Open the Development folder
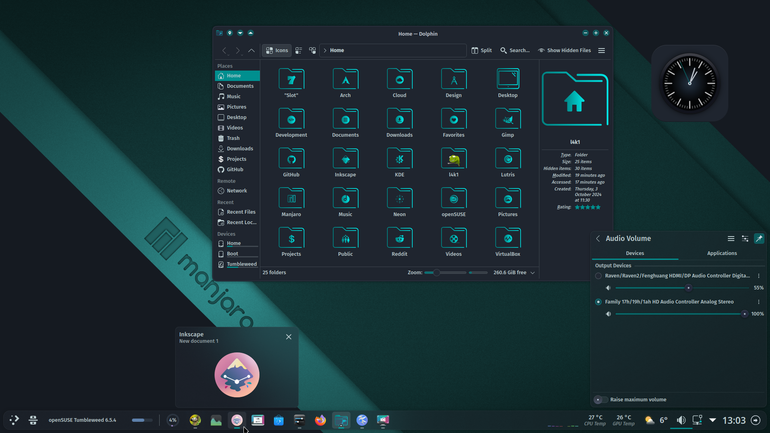770x433 pixels. coord(291,122)
